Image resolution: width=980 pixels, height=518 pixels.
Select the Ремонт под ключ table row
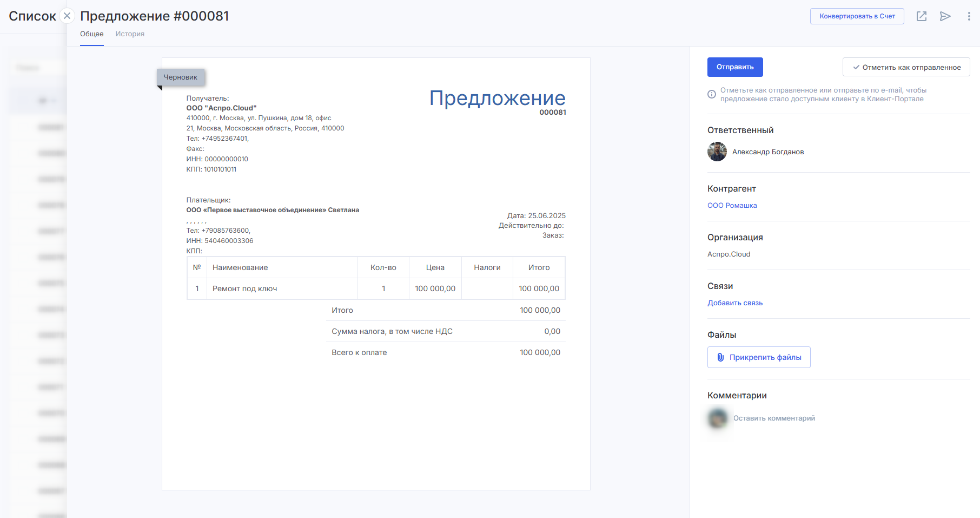(376, 288)
